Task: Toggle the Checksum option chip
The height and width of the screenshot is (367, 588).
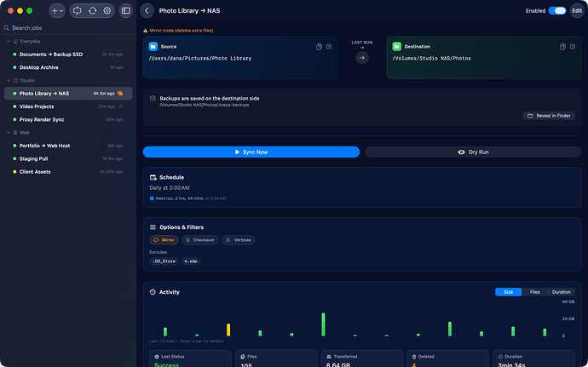Action: tap(200, 240)
